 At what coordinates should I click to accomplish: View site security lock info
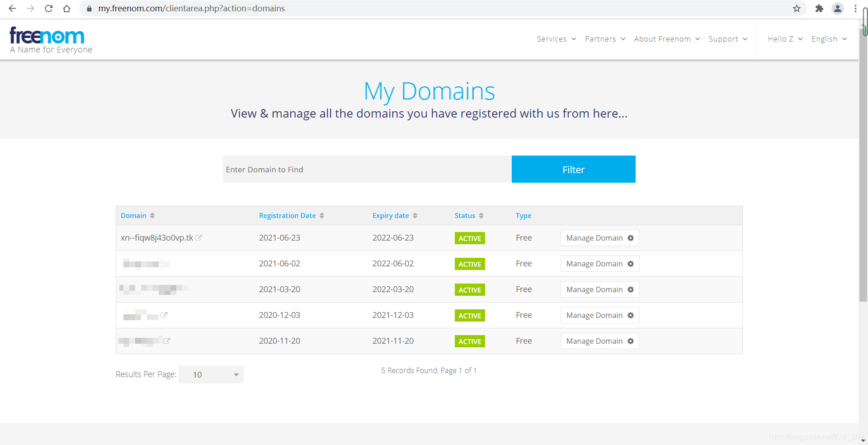coord(89,9)
